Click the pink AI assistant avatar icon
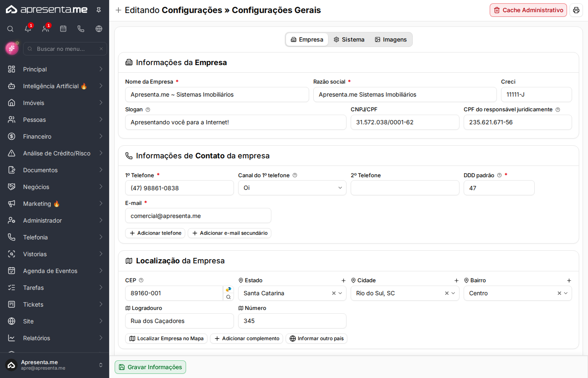This screenshot has height=378, width=588. tap(12, 49)
